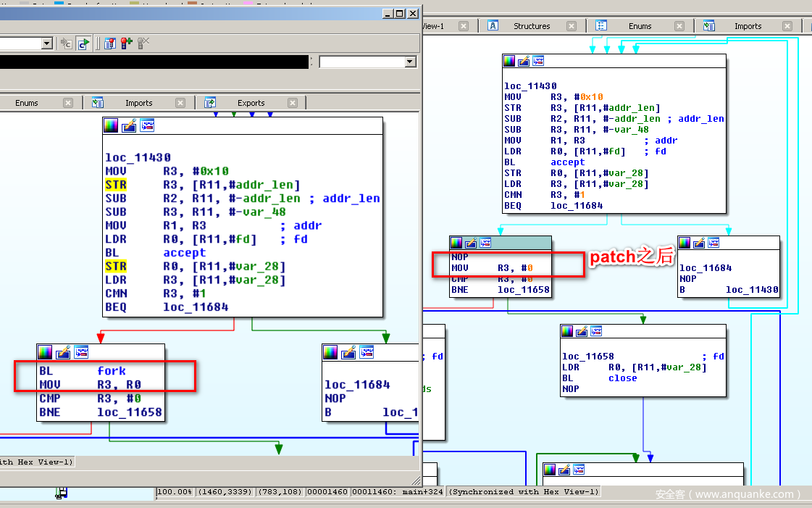Click the breakpoint list icon in toolbar

110,43
